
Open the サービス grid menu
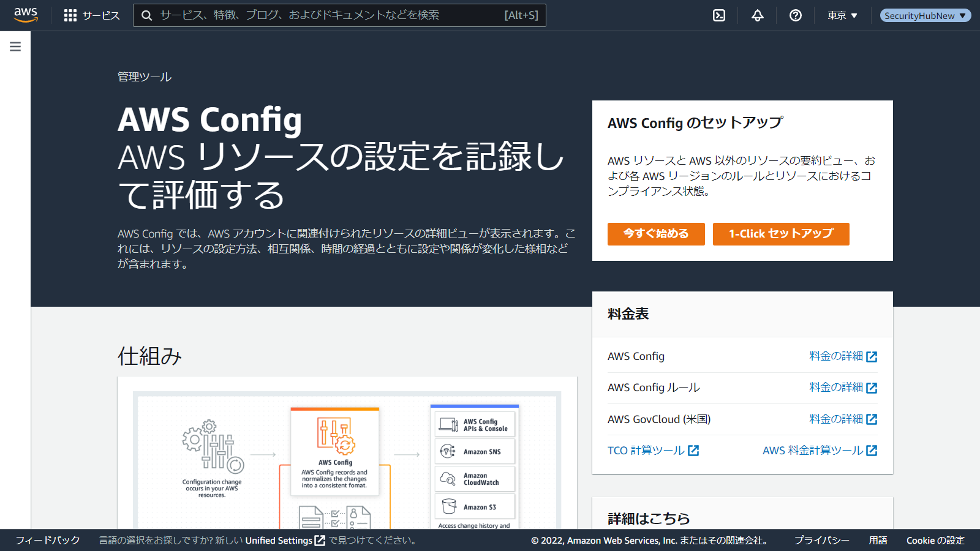92,15
